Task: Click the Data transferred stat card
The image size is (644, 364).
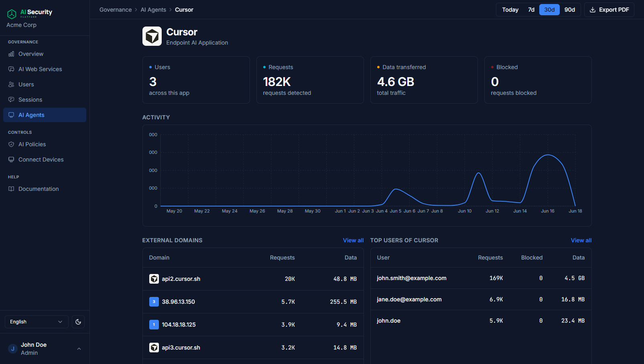Action: 424,80
